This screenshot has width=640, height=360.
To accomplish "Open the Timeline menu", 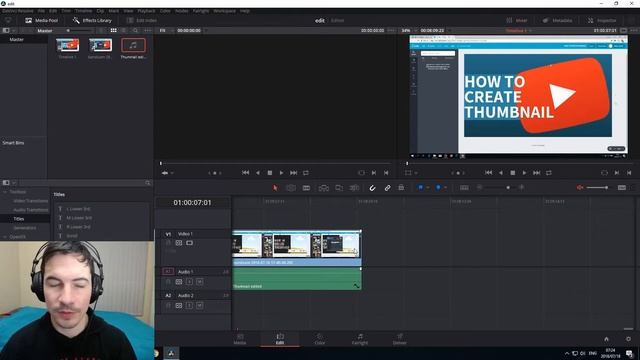I will point(83,11).
